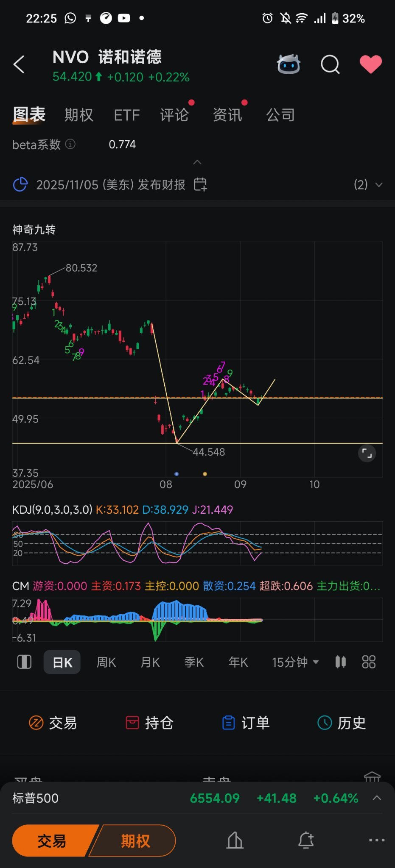The image size is (395, 868).
Task: Tap the battery 32% indicator
Action: (348, 18)
